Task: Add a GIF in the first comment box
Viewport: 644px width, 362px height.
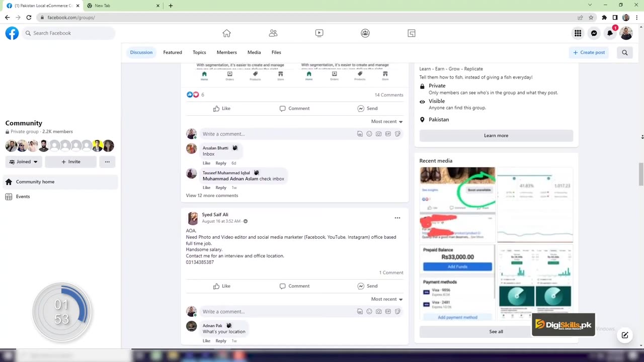Action: (388, 134)
